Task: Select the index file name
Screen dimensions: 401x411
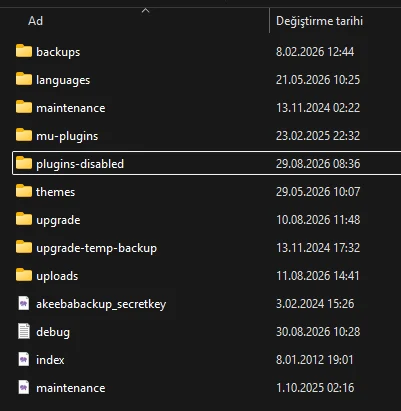Action: [x=50, y=360]
